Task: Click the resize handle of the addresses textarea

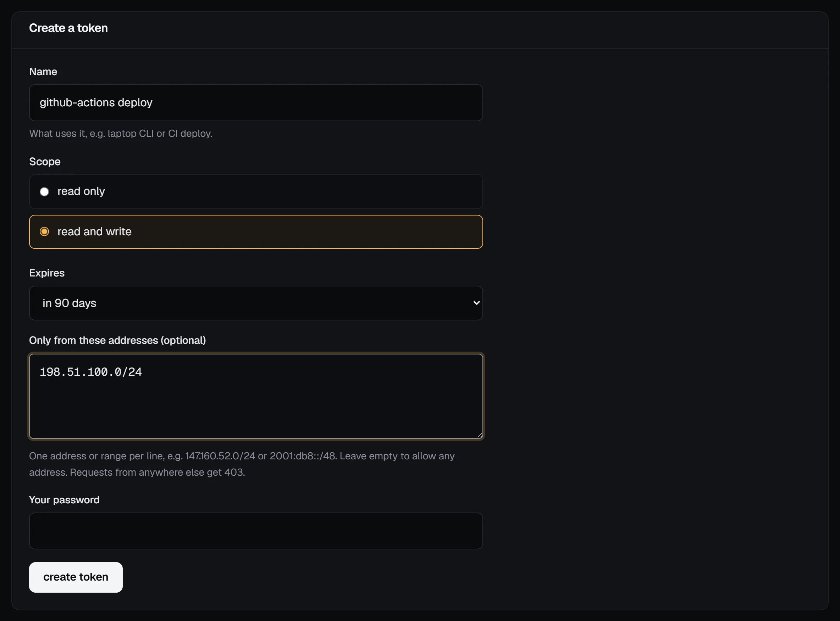Action: click(479, 435)
